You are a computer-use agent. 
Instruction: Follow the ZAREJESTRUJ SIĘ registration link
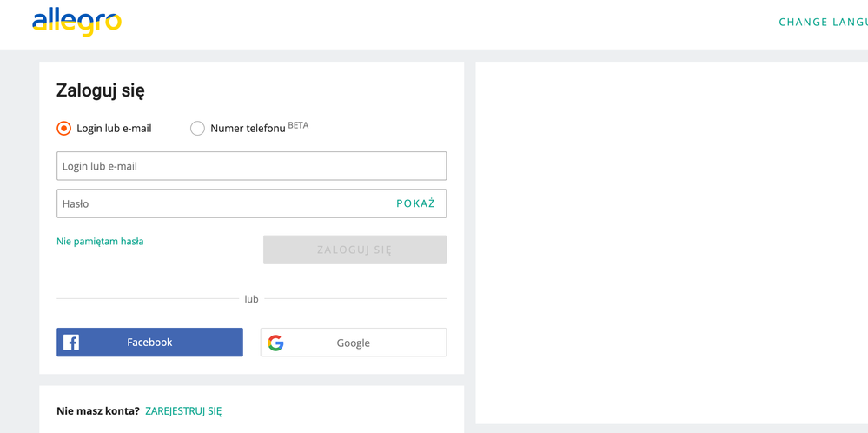click(x=183, y=411)
